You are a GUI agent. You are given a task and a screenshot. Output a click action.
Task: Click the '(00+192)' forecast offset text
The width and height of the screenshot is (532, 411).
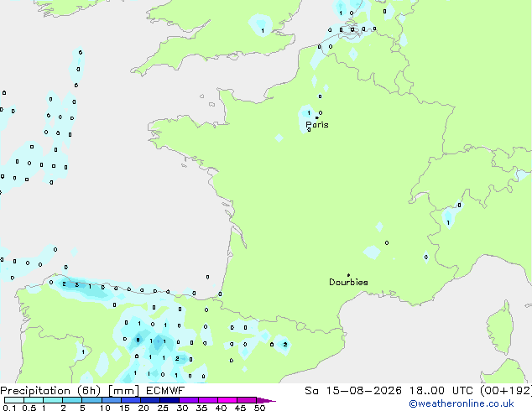pyautogui.click(x=506, y=391)
